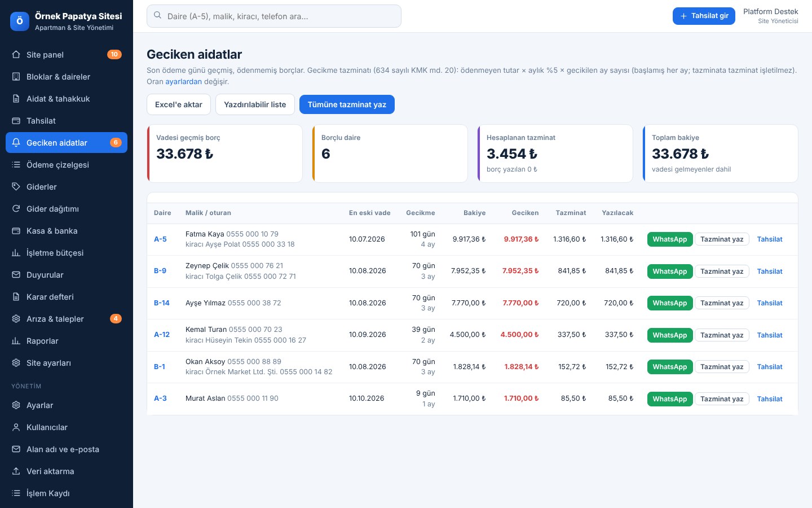Follow the ayarlardan link

coord(183,82)
